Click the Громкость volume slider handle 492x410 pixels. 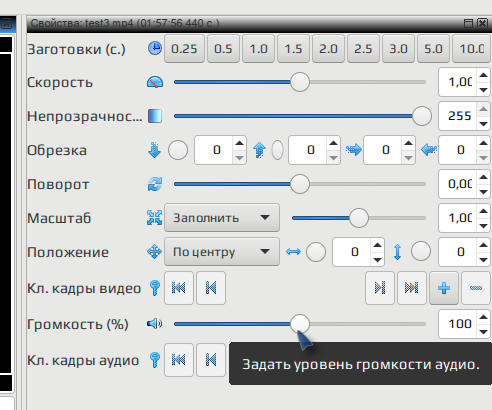click(300, 324)
